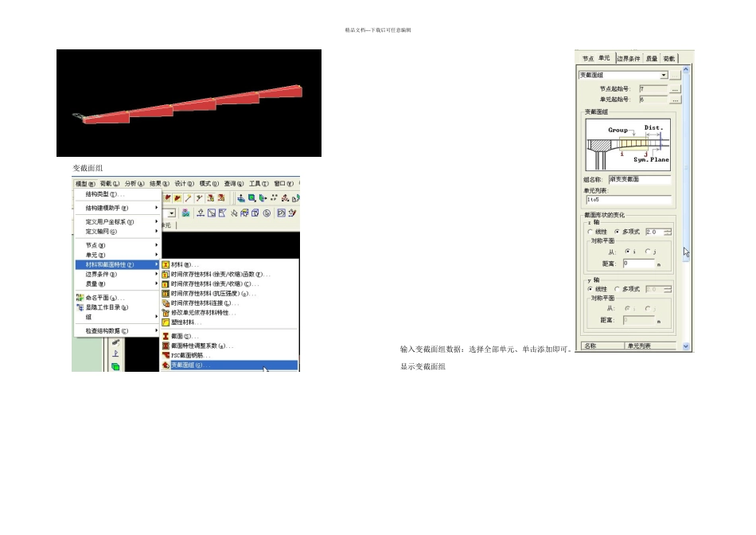Click the circled-letter toolbar icon in second row
The image size is (756, 535).
[x=267, y=213]
